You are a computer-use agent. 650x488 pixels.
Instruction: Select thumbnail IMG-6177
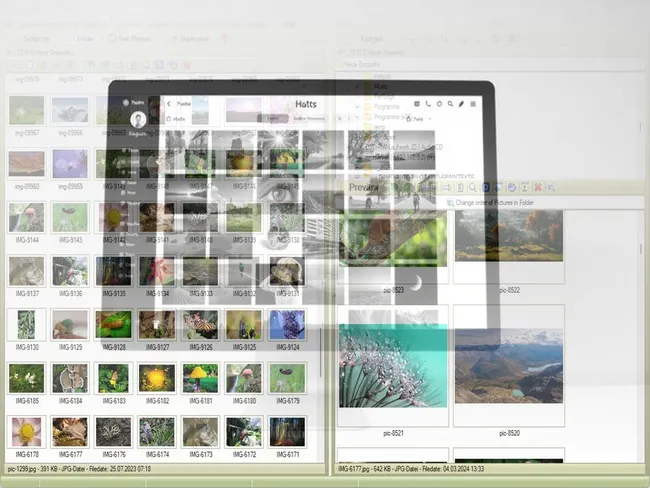coord(70,432)
